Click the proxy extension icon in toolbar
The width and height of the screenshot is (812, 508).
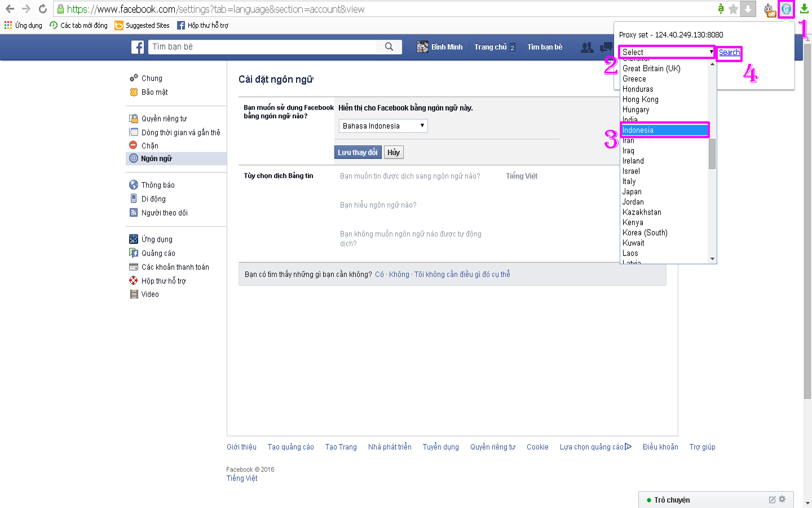click(x=786, y=9)
